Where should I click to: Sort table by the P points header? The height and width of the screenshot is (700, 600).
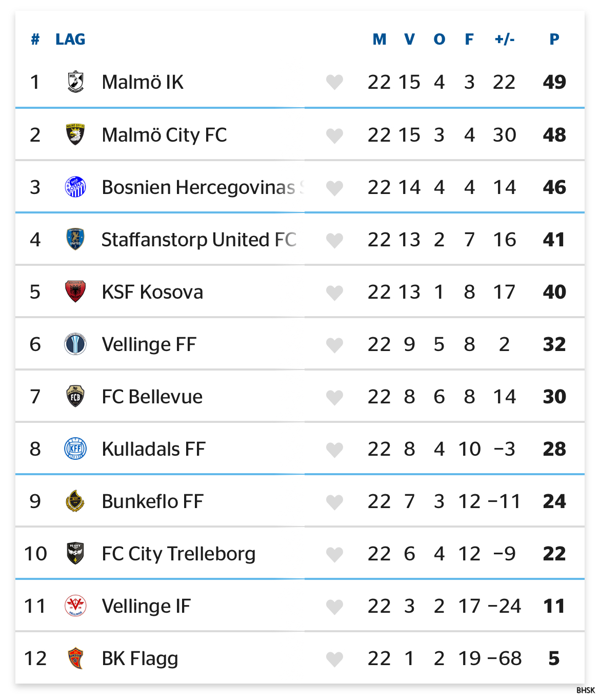click(554, 40)
